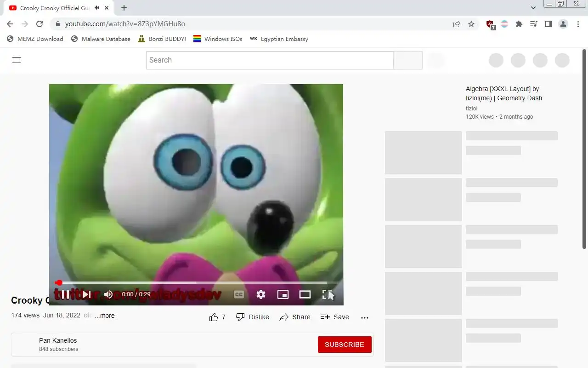Click the pride flag extension icon
Image resolution: width=588 pixels, height=368 pixels.
tap(504, 24)
